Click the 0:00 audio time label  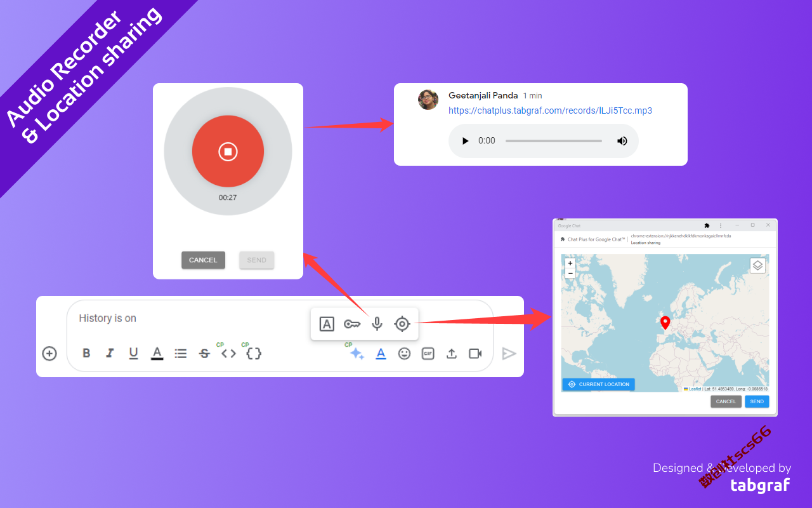point(487,141)
